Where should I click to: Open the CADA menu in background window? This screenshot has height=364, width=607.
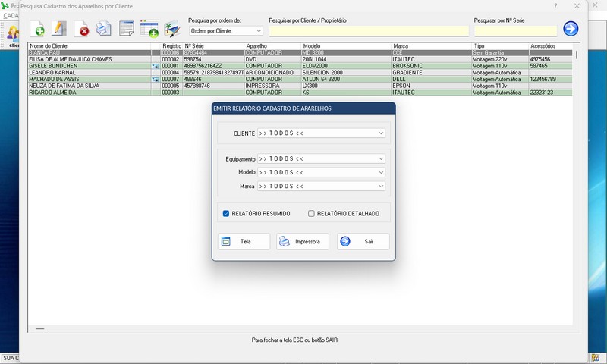pyautogui.click(x=10, y=16)
